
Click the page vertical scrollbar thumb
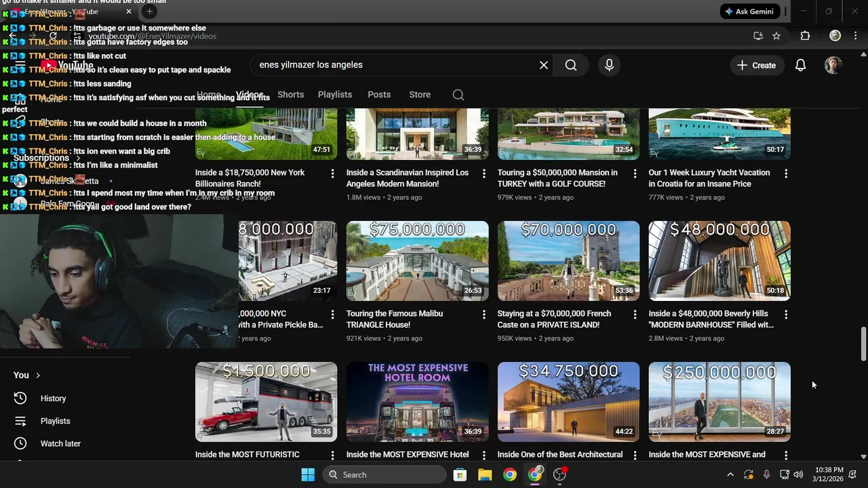pos(863,344)
